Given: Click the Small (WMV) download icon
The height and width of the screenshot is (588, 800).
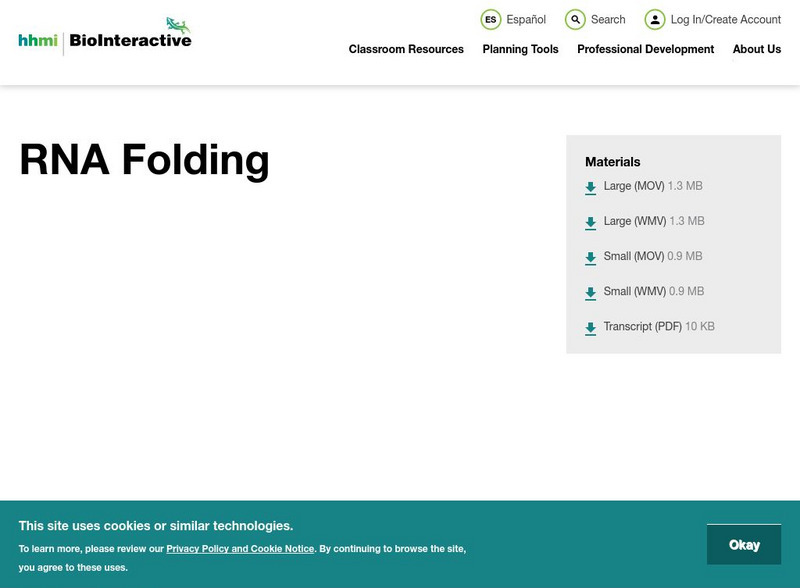Looking at the screenshot, I should tap(590, 291).
